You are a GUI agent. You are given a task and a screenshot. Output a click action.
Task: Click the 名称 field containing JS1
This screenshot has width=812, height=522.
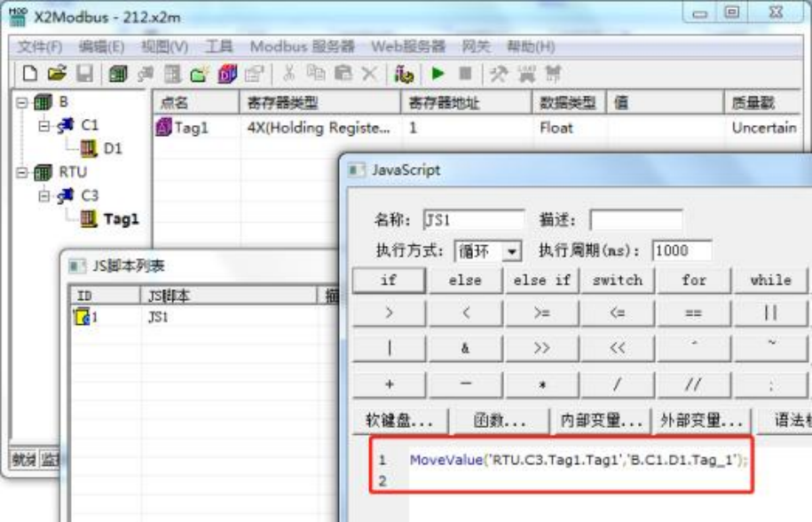tap(474, 220)
